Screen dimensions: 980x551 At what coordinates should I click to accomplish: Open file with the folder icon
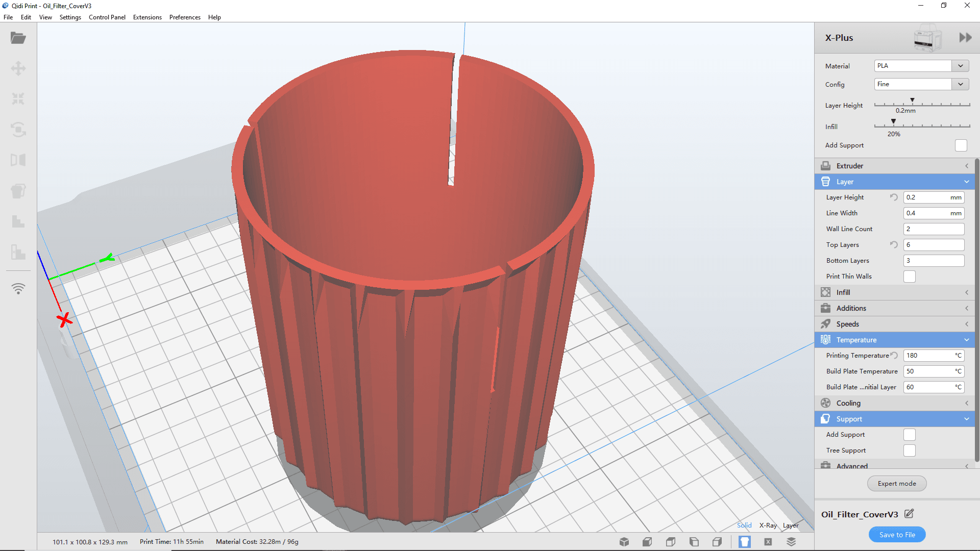[x=18, y=38]
